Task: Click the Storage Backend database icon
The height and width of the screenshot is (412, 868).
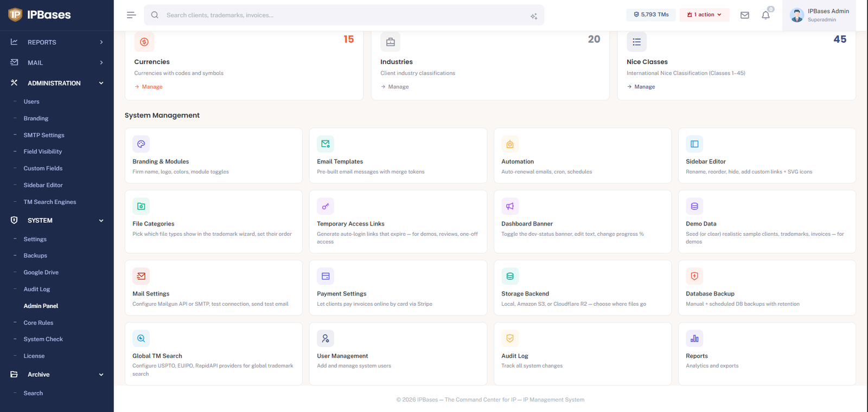Action: coord(510,276)
